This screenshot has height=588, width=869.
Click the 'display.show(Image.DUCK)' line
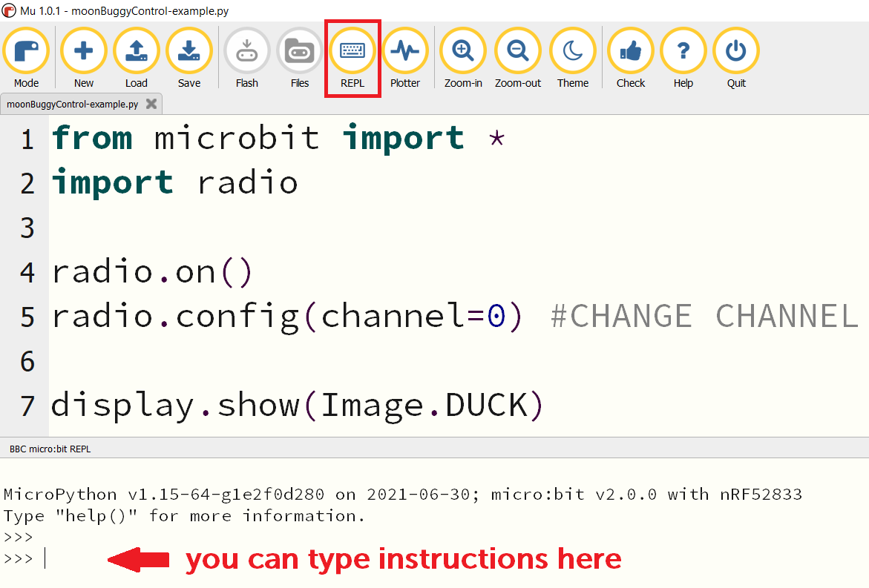(x=298, y=406)
